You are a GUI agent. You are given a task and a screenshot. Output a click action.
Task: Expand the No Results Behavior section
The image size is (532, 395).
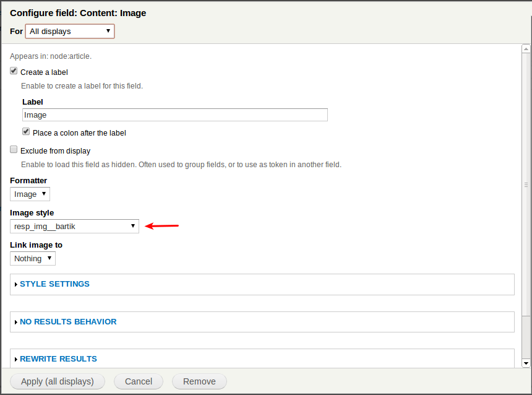point(68,322)
